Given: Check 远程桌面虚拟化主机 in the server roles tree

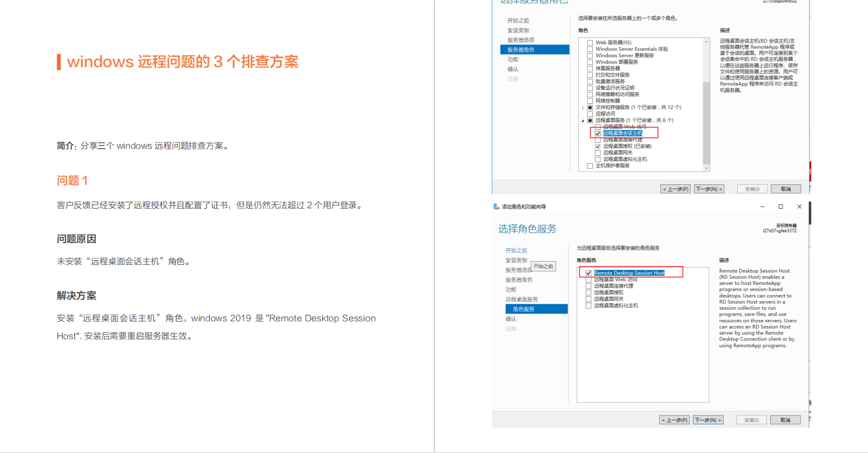Looking at the screenshot, I should point(598,159).
